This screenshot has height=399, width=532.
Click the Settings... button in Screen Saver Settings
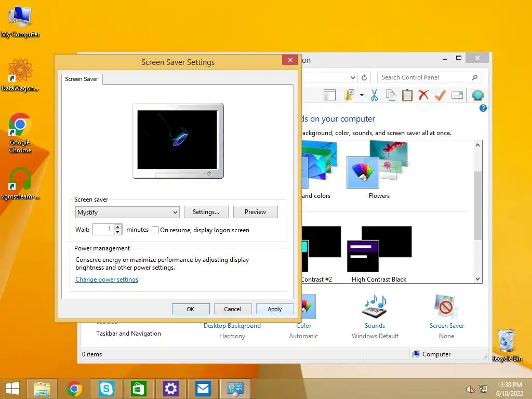[206, 212]
